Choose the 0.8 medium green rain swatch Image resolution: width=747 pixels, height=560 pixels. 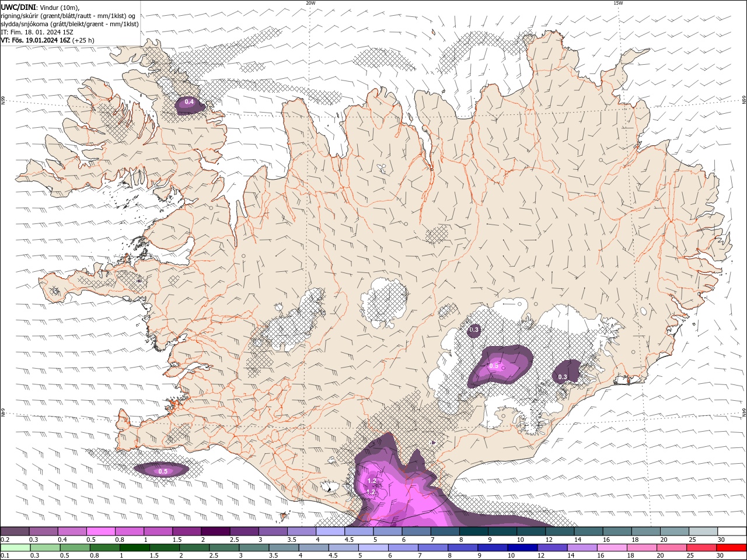click(x=105, y=548)
